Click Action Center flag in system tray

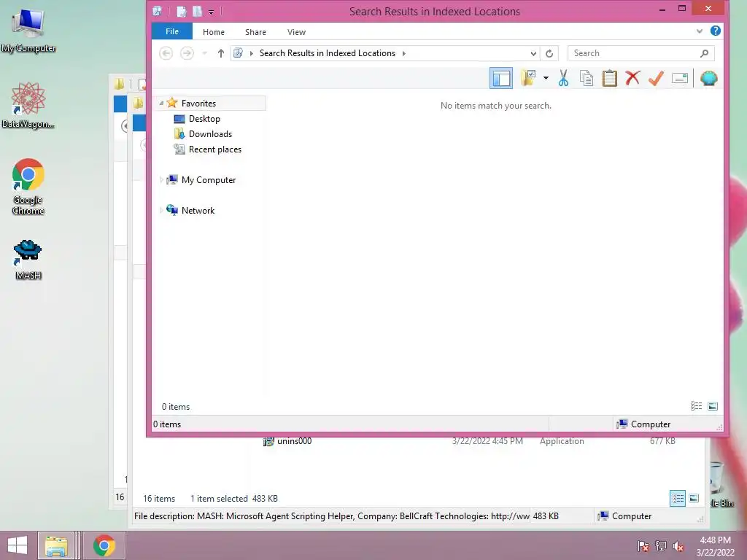point(643,545)
